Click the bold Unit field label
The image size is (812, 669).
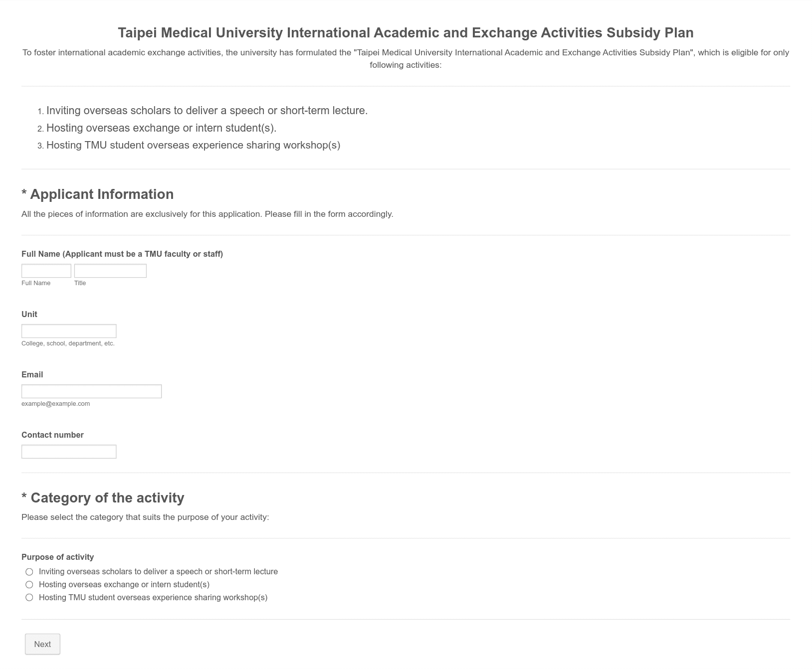point(29,315)
